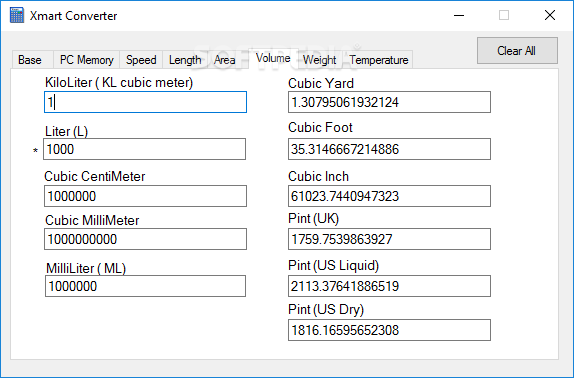Go to the Length tab
574x378 pixels.
(x=185, y=60)
